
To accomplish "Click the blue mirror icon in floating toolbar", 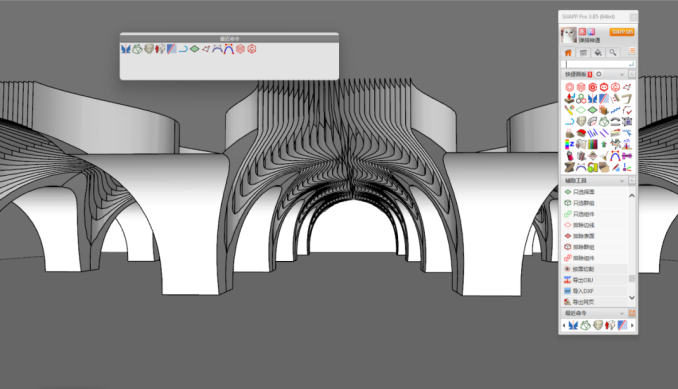I will tap(125, 49).
